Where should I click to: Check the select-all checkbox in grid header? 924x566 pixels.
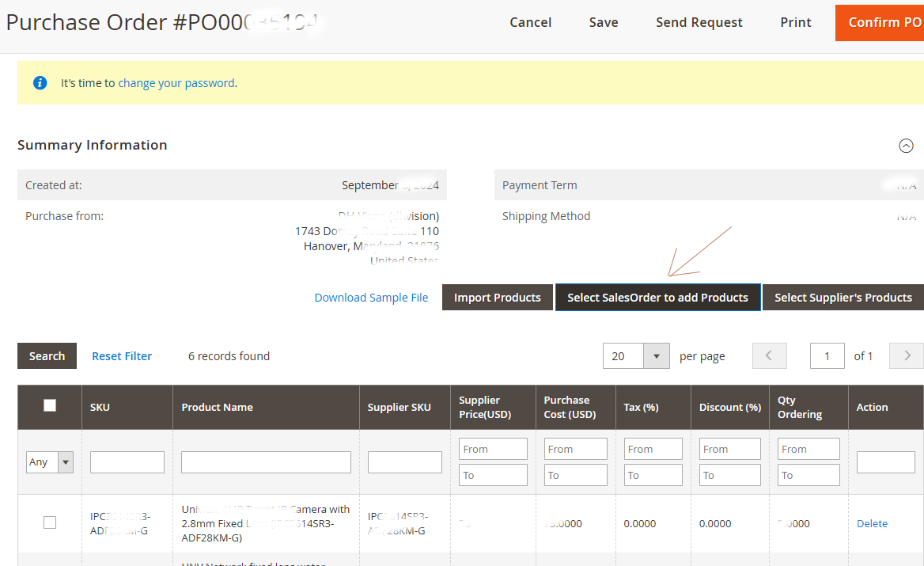pyautogui.click(x=50, y=405)
